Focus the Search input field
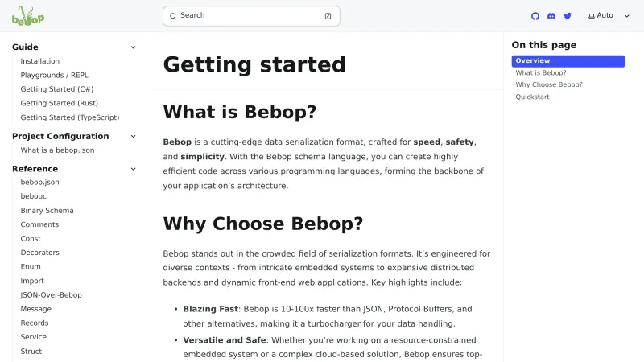Viewport: 644px width, 362px height. (x=250, y=16)
